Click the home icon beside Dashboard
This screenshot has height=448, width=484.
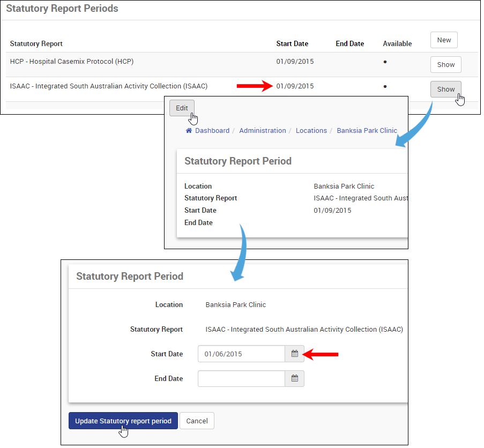[x=189, y=131]
